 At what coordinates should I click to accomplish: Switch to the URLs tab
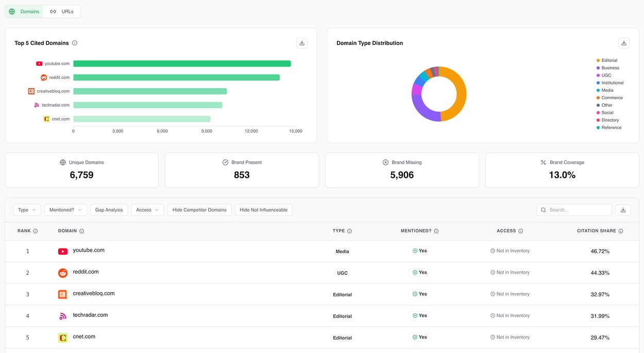click(x=62, y=11)
